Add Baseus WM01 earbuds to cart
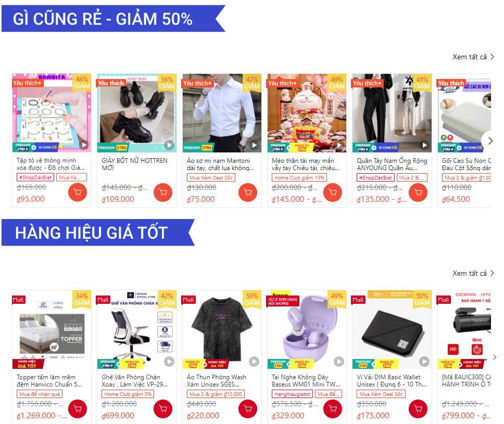Viewport: 504px width, 424px height. click(333, 409)
